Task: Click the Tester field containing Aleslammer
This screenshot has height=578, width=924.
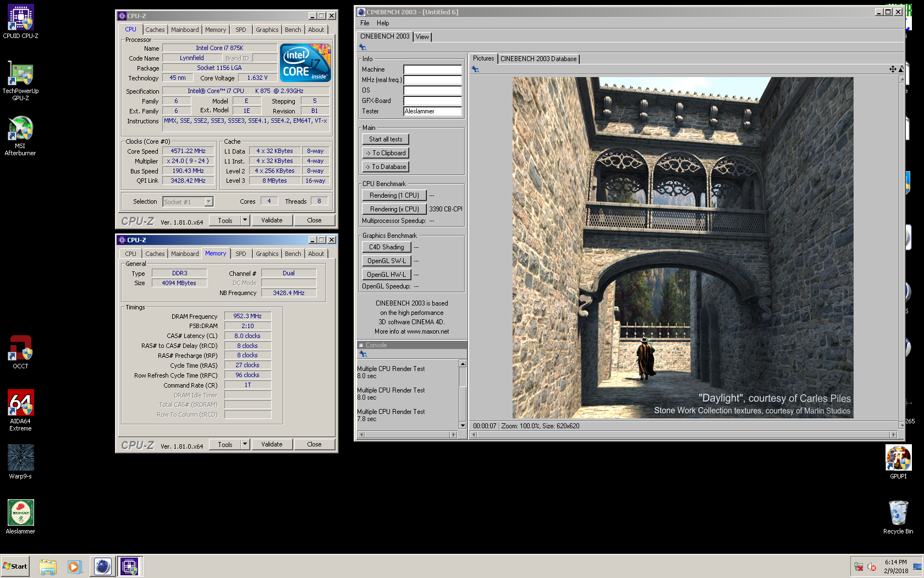Action: [x=432, y=111]
